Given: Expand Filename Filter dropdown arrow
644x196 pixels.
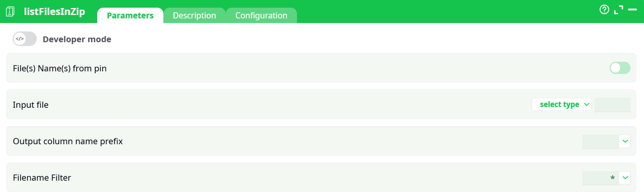Looking at the screenshot, I should pos(625,178).
